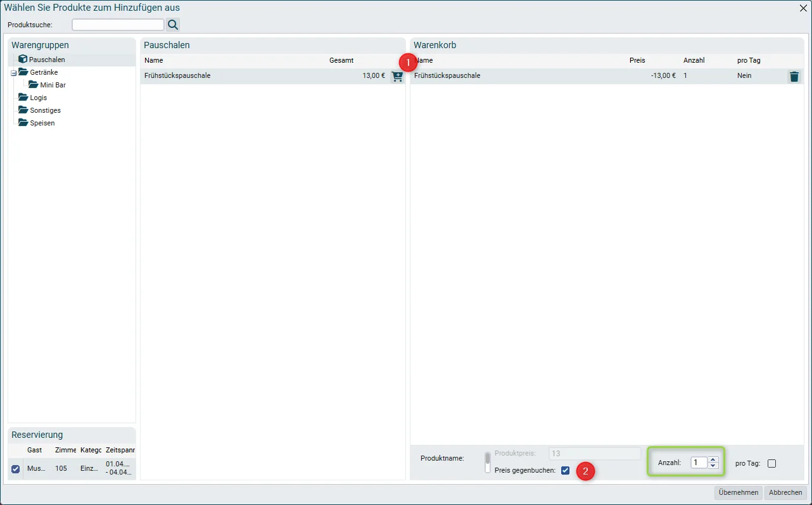Image resolution: width=812 pixels, height=505 pixels.
Task: Click the Sonstiges folder icon
Action: [23, 110]
